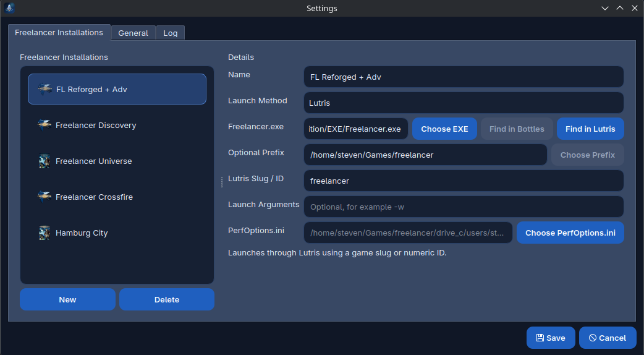This screenshot has height=355, width=644.
Task: Select the 'Freelancer Crossfire' entry text
Action: point(94,197)
